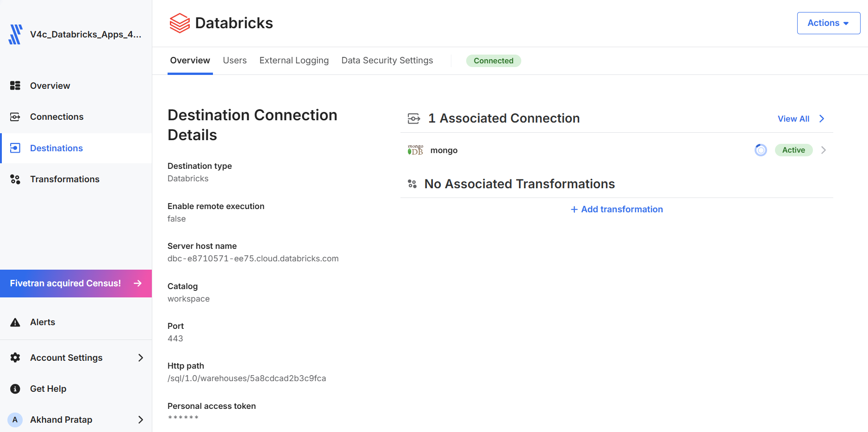
Task: Click the Alerts warning triangle icon
Action: coord(15,322)
